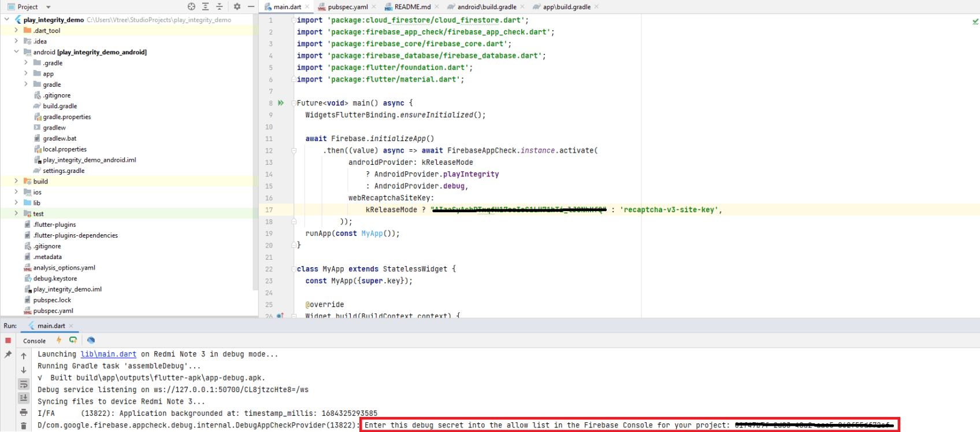This screenshot has width=980, height=432.
Task: Expand the lib folder
Action: pyautogui.click(x=16, y=203)
